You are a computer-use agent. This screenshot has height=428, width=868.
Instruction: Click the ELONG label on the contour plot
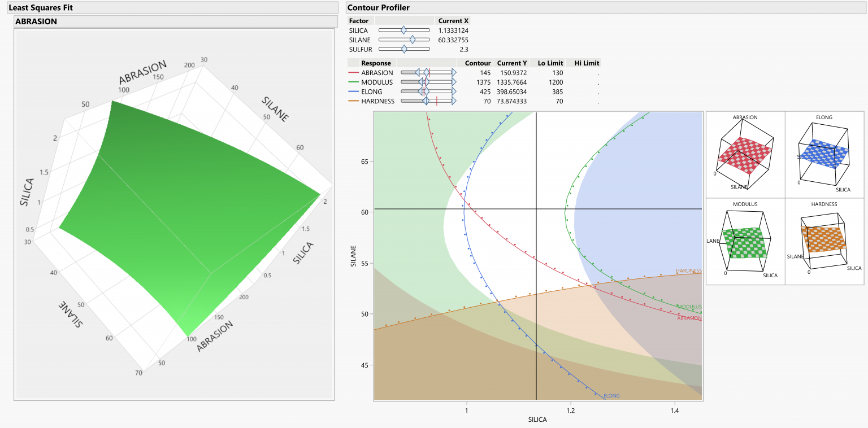click(x=612, y=395)
